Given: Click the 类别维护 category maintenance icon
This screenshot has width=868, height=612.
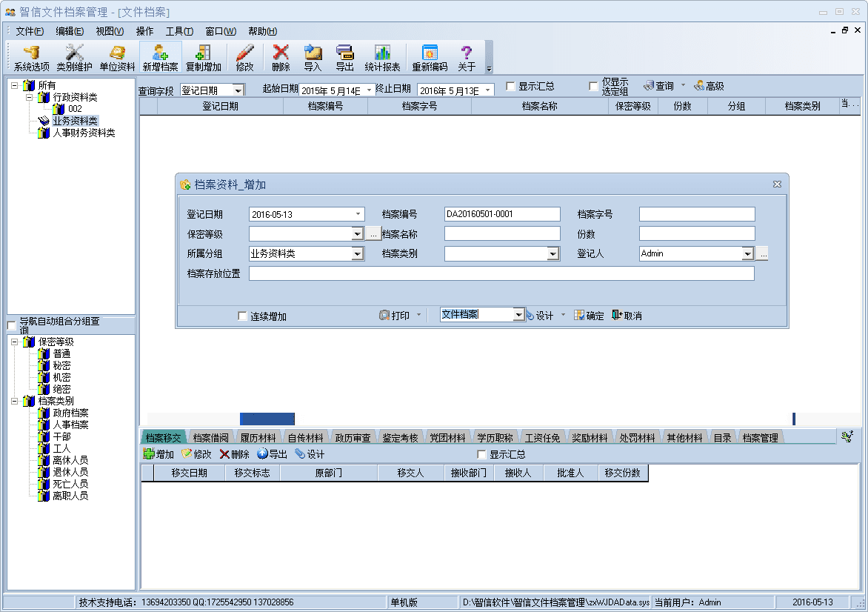Looking at the screenshot, I should [x=74, y=57].
